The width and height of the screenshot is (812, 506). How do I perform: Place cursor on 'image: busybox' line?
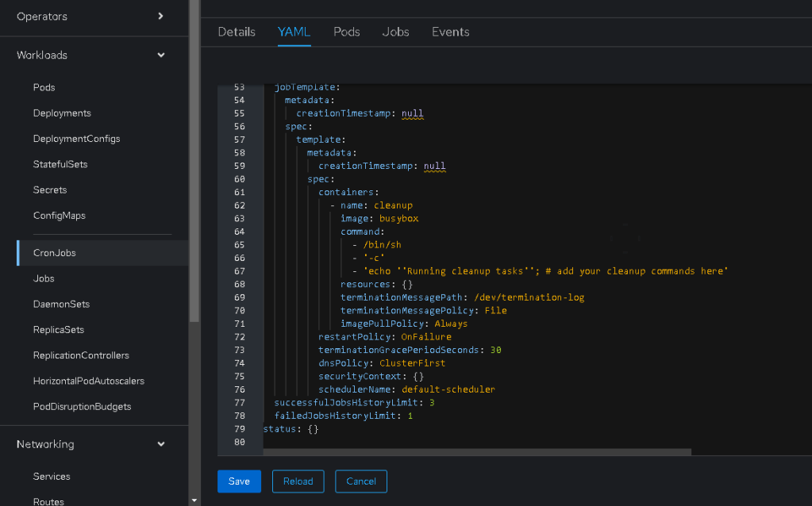[379, 218]
